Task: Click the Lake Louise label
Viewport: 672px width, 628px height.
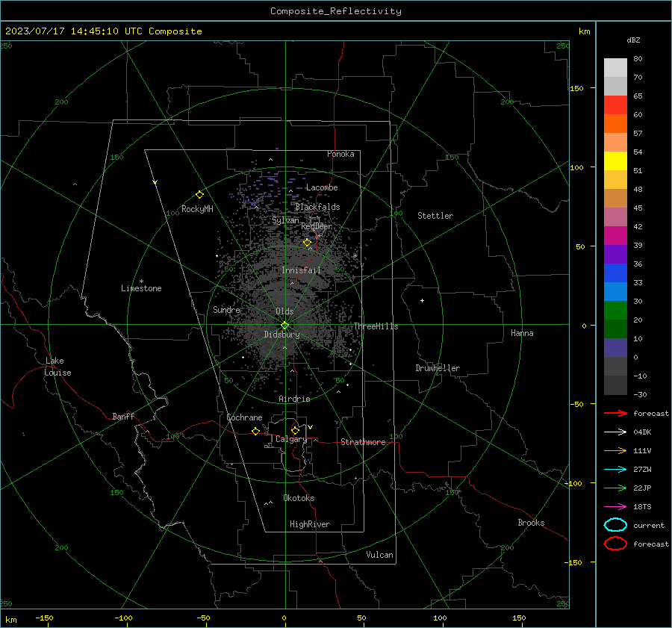Action: [x=57, y=367]
